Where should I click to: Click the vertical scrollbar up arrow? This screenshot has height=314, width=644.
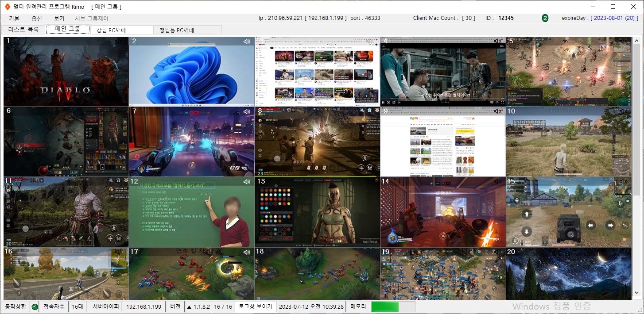click(x=637, y=40)
